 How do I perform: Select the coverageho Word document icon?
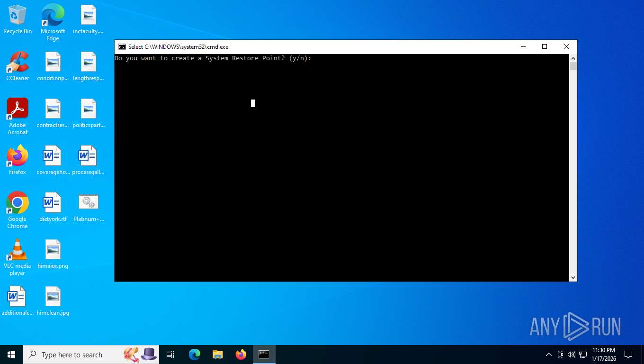click(x=53, y=160)
